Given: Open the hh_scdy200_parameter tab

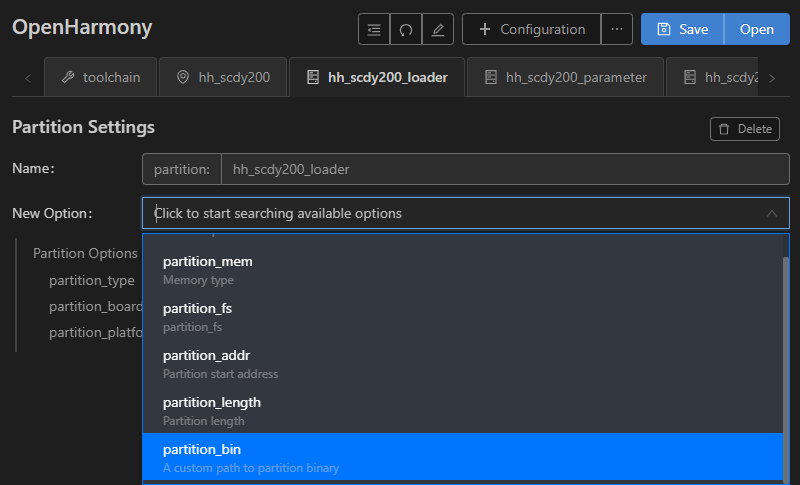Looking at the screenshot, I should click(565, 77).
